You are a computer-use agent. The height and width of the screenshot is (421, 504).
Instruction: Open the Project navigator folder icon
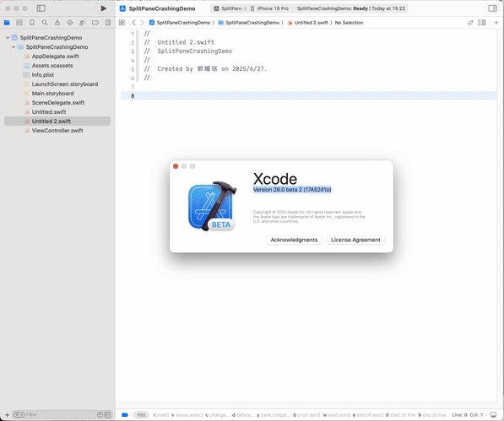(7, 23)
